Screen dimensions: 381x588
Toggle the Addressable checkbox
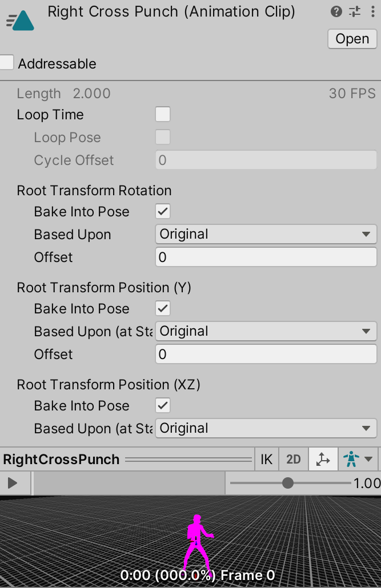(6, 63)
